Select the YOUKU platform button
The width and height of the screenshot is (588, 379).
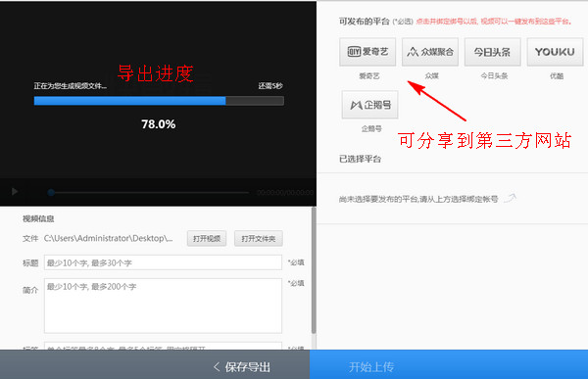(x=555, y=52)
